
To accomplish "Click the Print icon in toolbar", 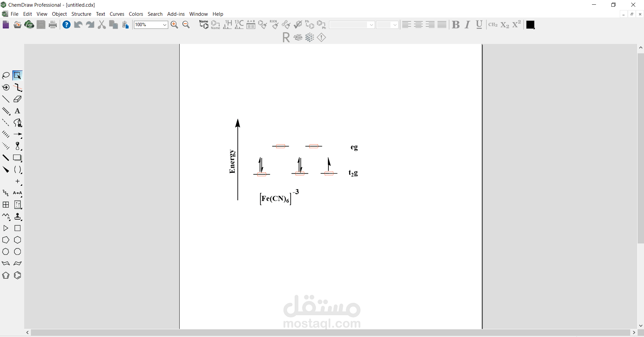I will point(53,25).
